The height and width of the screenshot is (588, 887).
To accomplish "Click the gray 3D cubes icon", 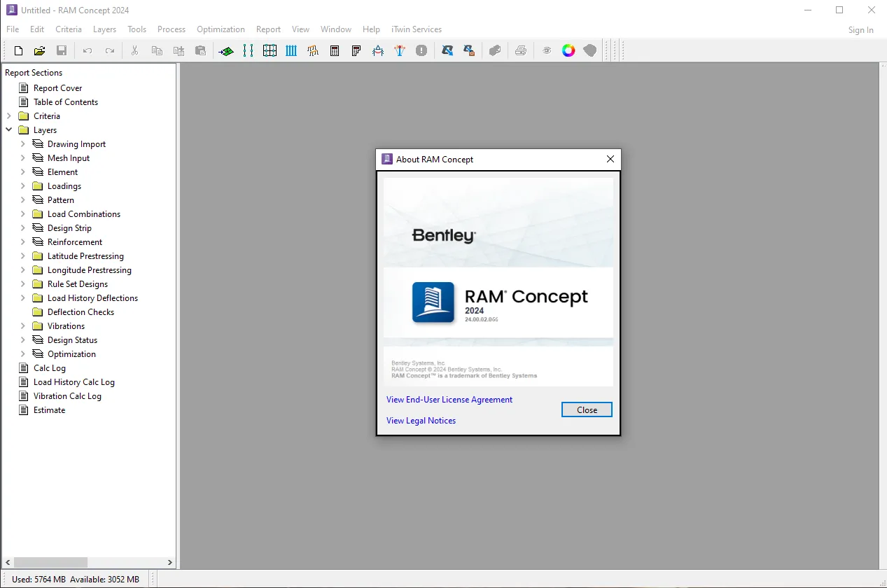I will (495, 50).
